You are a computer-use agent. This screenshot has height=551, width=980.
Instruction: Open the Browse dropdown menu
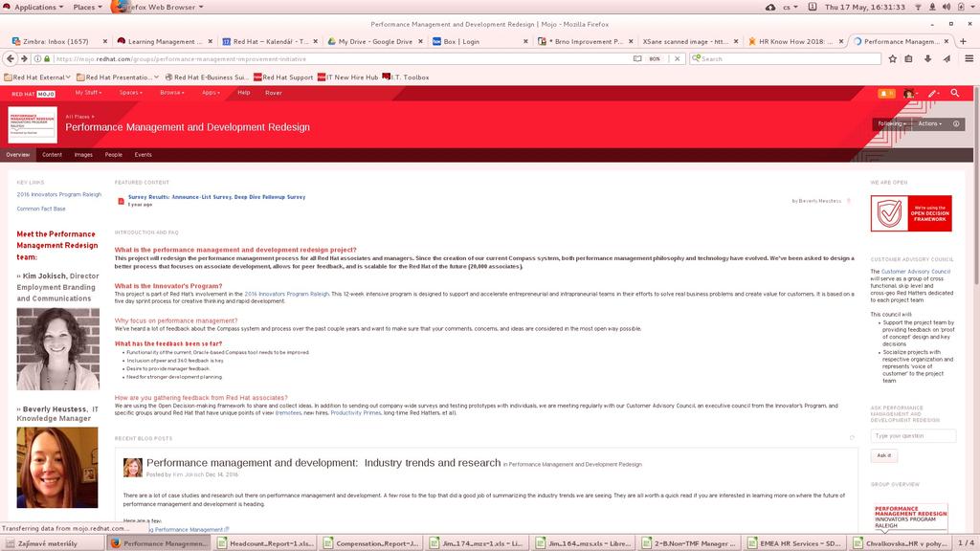[172, 93]
